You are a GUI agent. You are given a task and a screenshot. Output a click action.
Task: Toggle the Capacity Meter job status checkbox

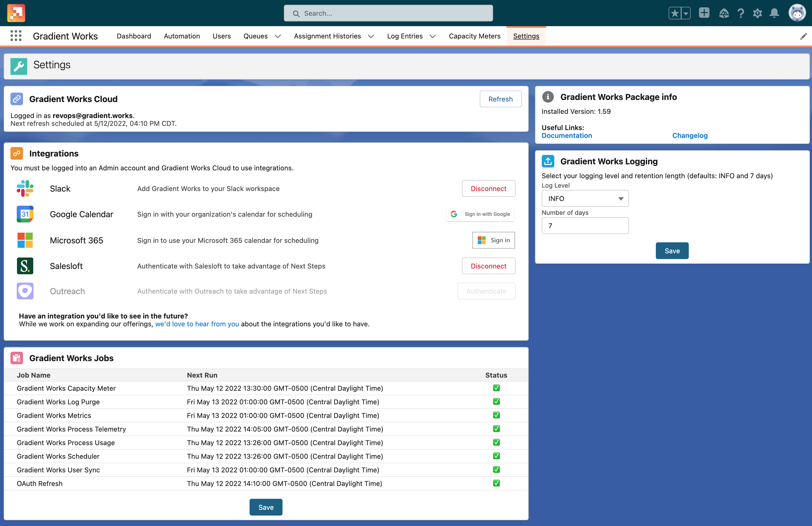[496, 388]
